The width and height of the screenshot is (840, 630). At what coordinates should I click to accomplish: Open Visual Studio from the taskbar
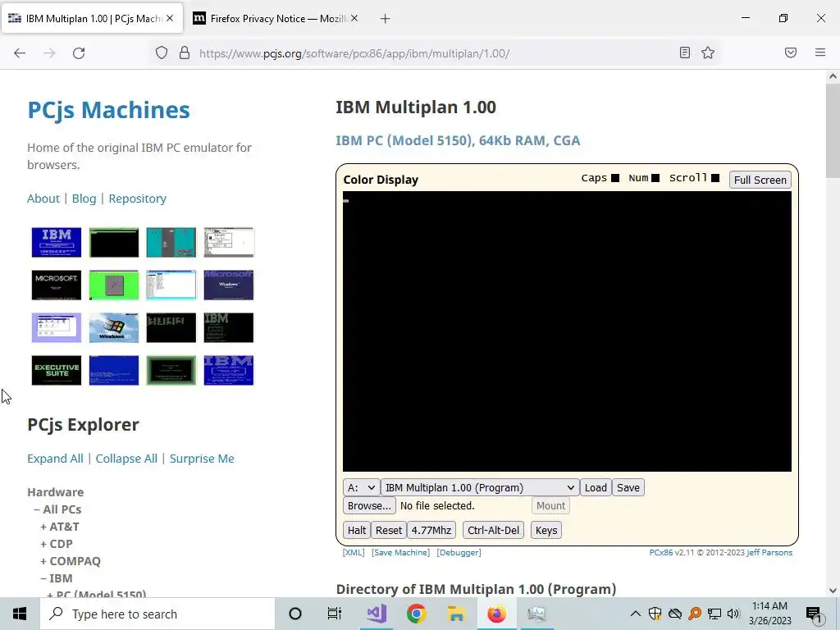377,614
